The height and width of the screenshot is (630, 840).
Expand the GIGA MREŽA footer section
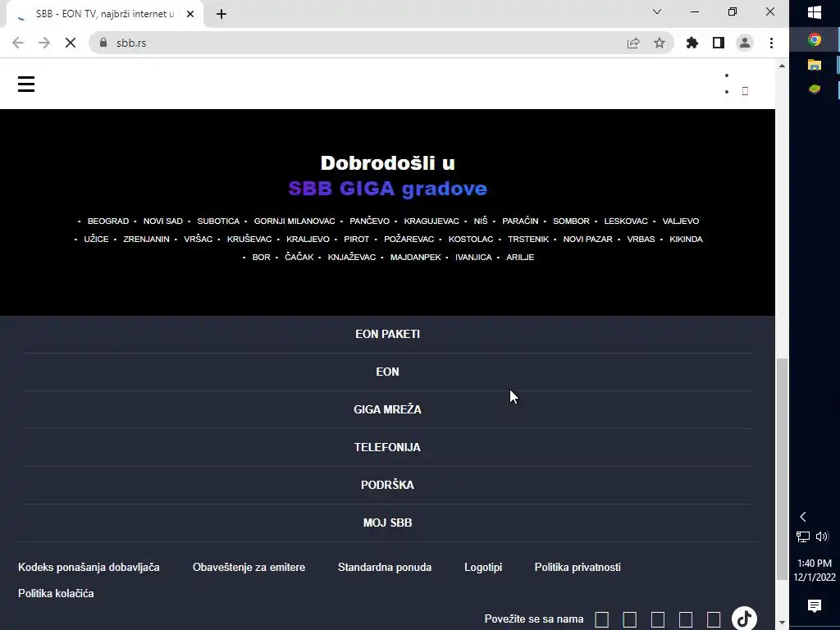point(387,410)
